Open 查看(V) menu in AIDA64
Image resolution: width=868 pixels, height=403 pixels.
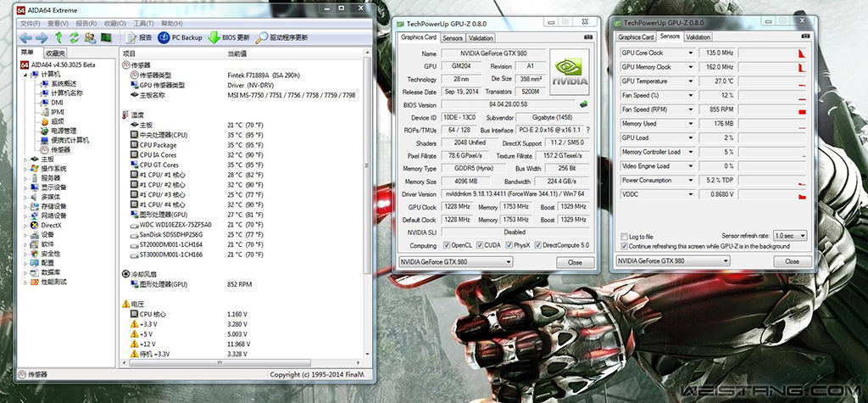(x=58, y=23)
